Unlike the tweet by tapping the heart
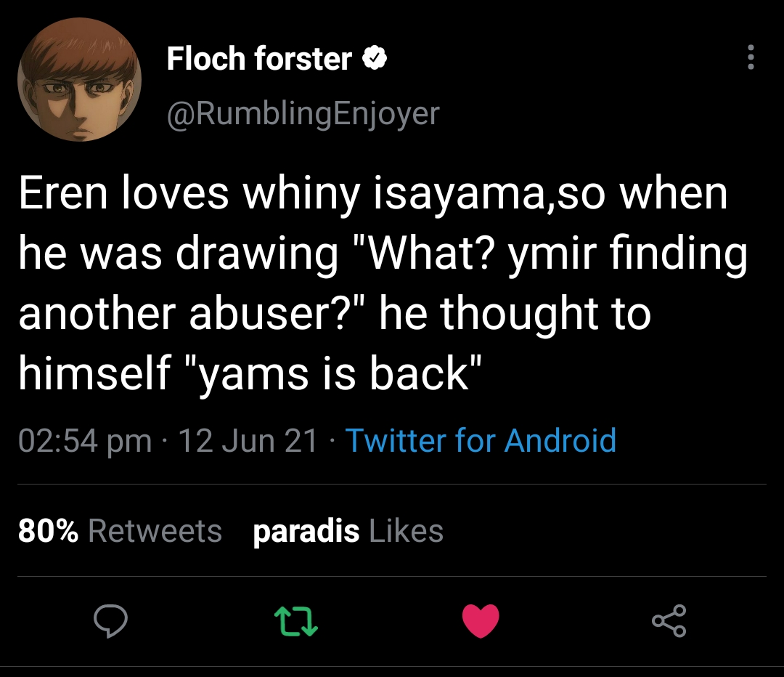This screenshot has height=677, width=784. tap(481, 621)
